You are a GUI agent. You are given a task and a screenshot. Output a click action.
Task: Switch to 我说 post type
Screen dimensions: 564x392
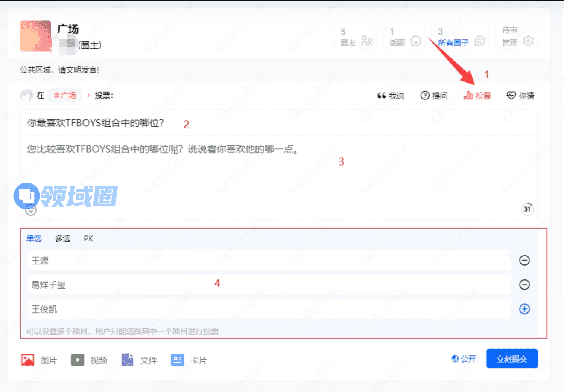(x=391, y=96)
